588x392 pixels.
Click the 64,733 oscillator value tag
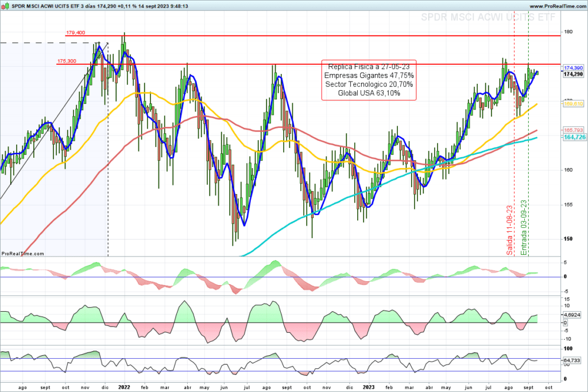click(x=572, y=360)
